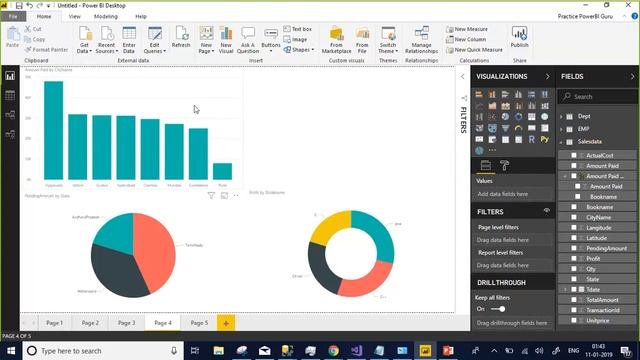Click the Windows taskbar search box
Image resolution: width=640 pixels, height=360 pixels.
tap(103, 351)
